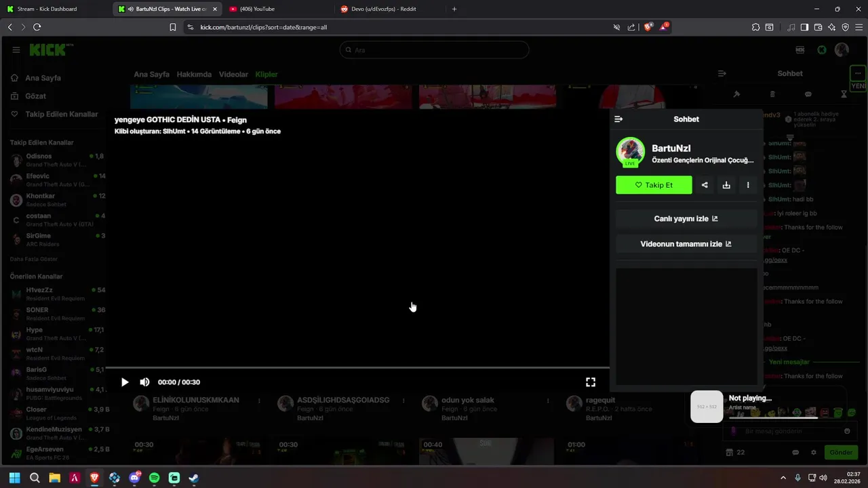Open Windows Start menu
Screen dimensions: 868x488
15,478
